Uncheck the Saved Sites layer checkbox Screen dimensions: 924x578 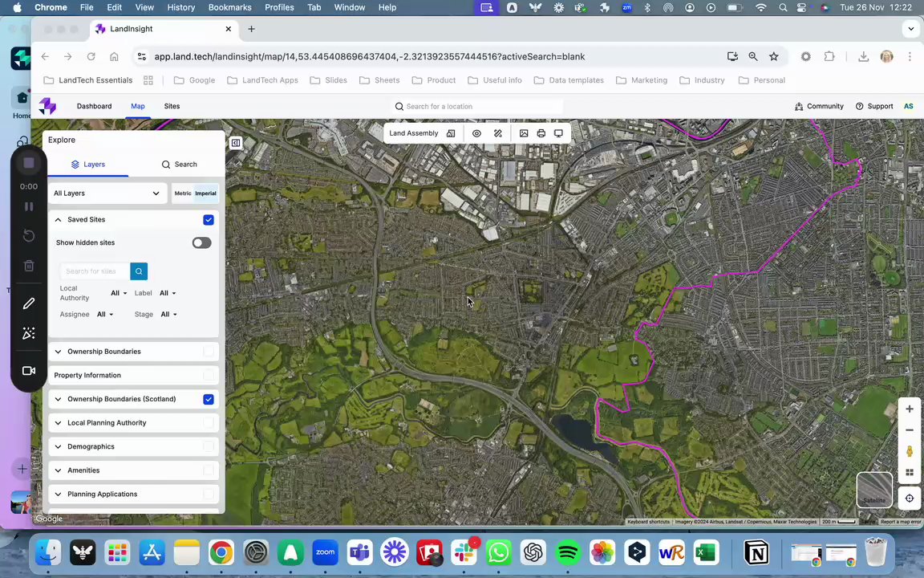[209, 220]
